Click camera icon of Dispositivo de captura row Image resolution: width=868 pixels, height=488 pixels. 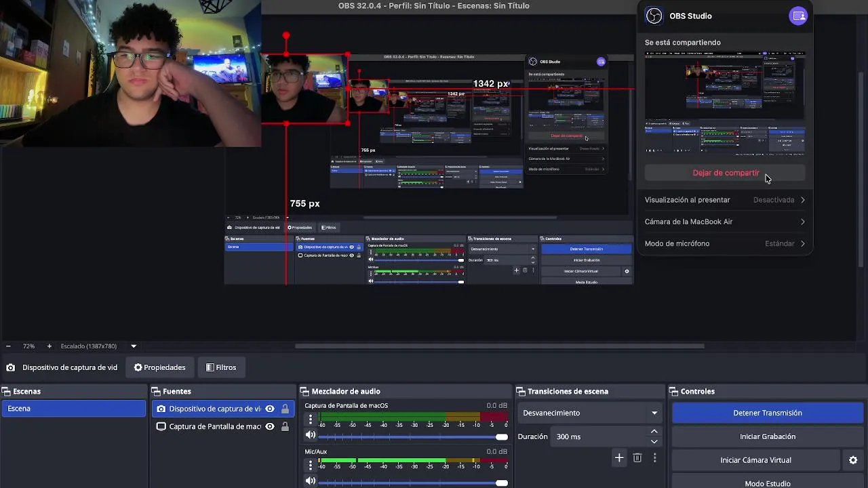161,409
